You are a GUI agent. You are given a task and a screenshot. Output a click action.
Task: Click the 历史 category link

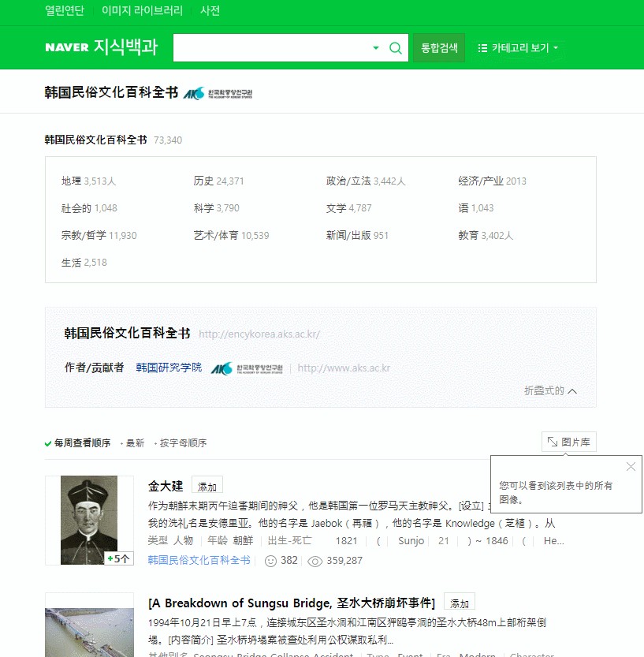203,181
